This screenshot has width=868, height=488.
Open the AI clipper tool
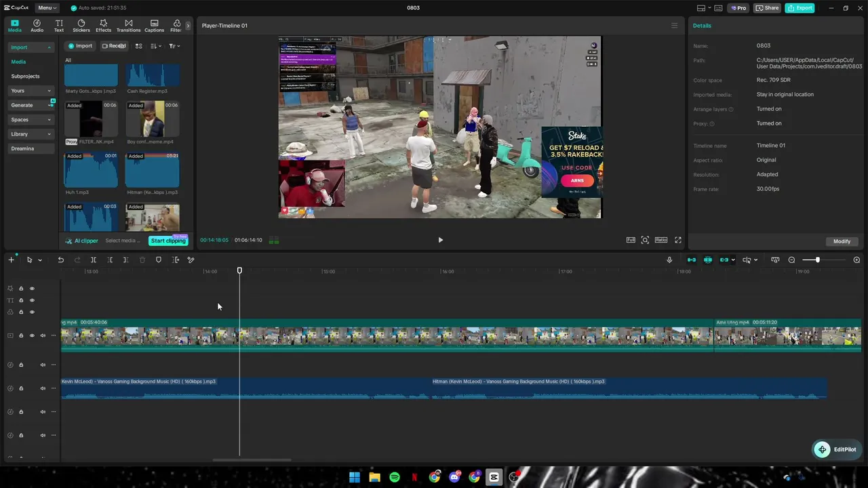(x=82, y=241)
